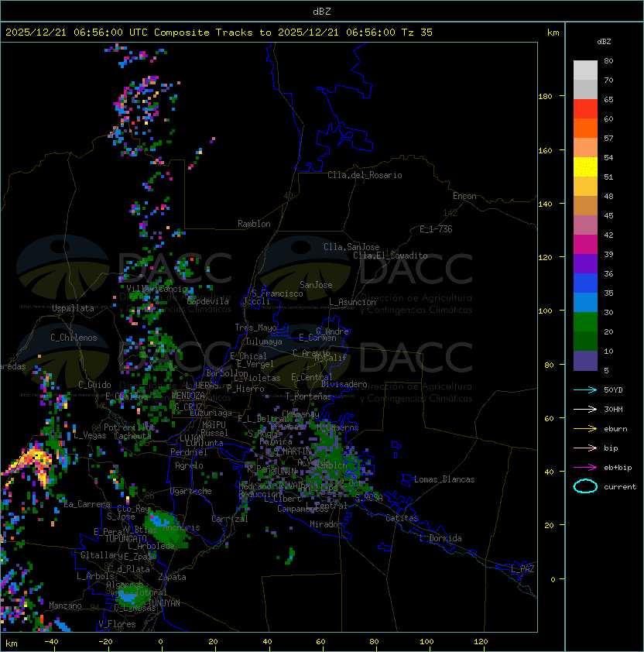
Task: Click the Manzano place label
Action: 65,606
